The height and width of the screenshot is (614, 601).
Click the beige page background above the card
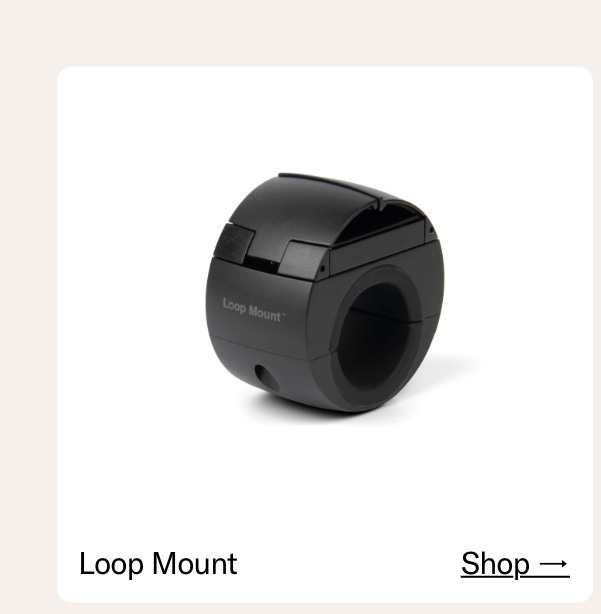(300, 33)
